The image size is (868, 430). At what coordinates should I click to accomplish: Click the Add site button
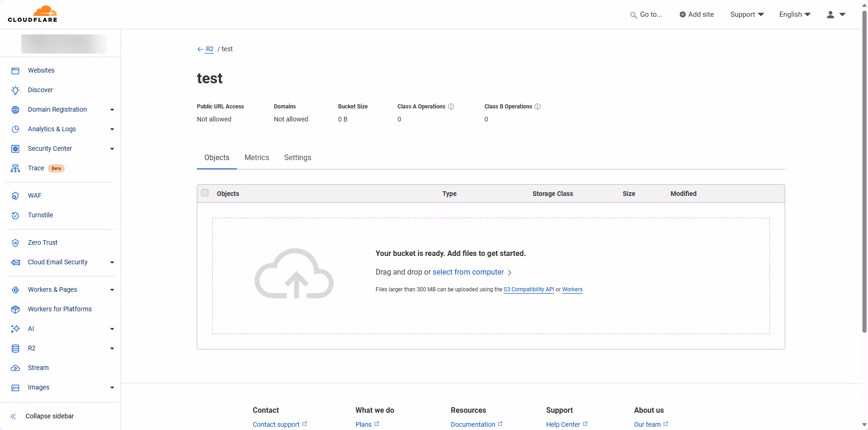pos(697,14)
